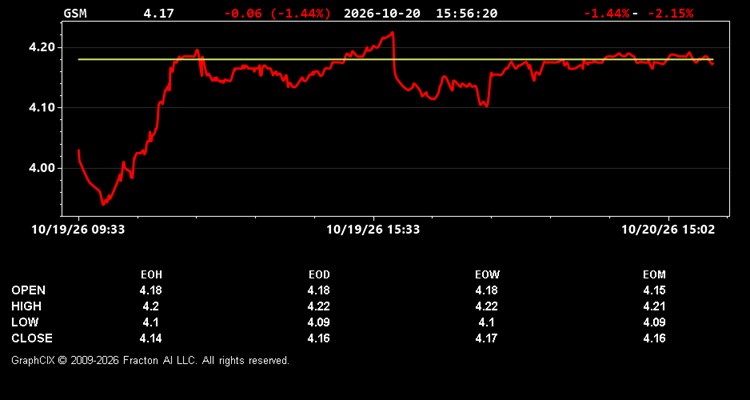Click the EOD HIGH value 4.22
This screenshot has width=750, height=400.
(x=319, y=306)
